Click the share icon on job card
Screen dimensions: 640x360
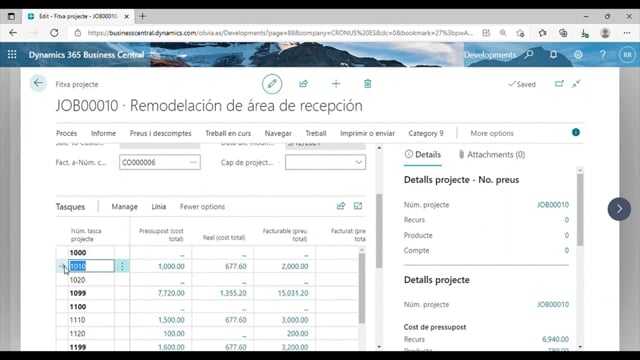(x=303, y=84)
